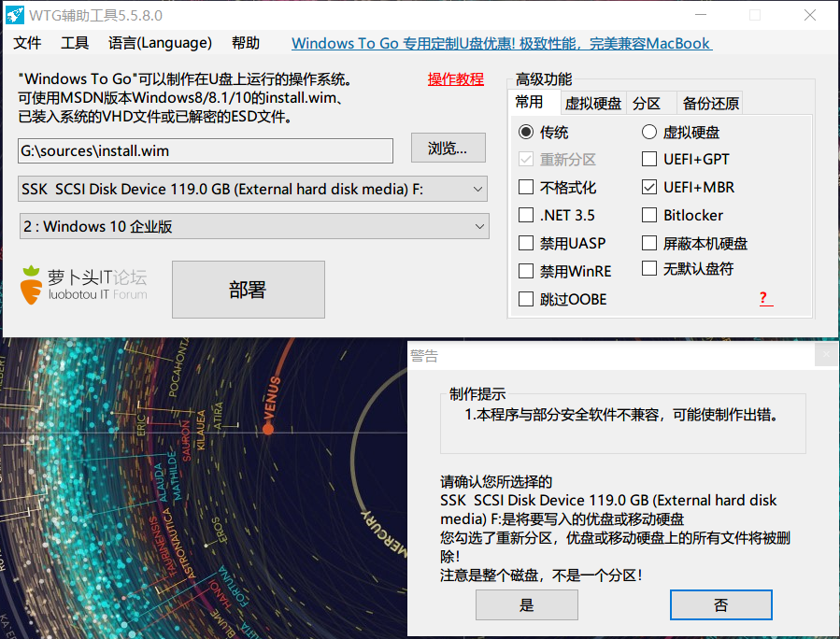Screen dimensions: 840x639
Task: Click the 部署 deploy button
Action: point(248,290)
